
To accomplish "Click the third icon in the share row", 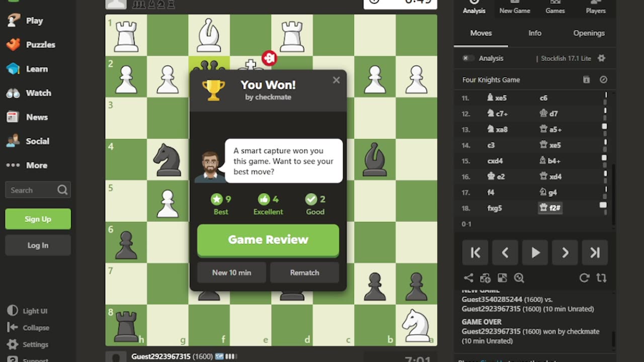I will 502,278.
